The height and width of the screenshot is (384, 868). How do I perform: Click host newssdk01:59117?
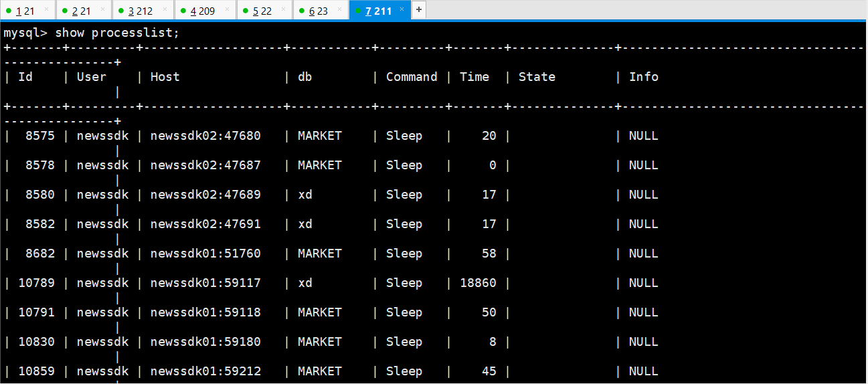(x=205, y=283)
